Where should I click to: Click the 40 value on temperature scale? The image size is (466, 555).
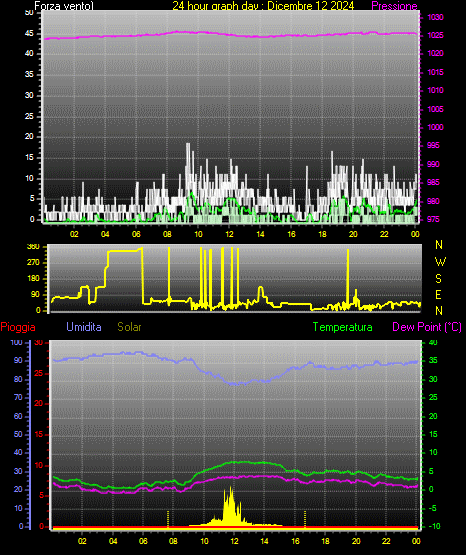pos(433,342)
